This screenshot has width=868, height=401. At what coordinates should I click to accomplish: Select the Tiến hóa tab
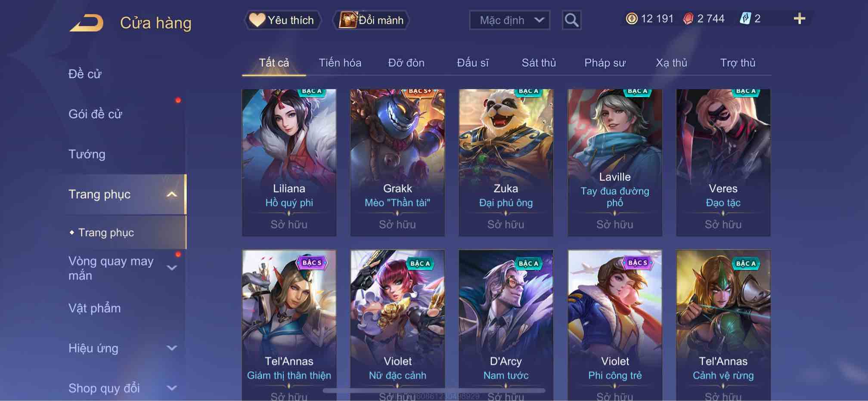pos(340,63)
